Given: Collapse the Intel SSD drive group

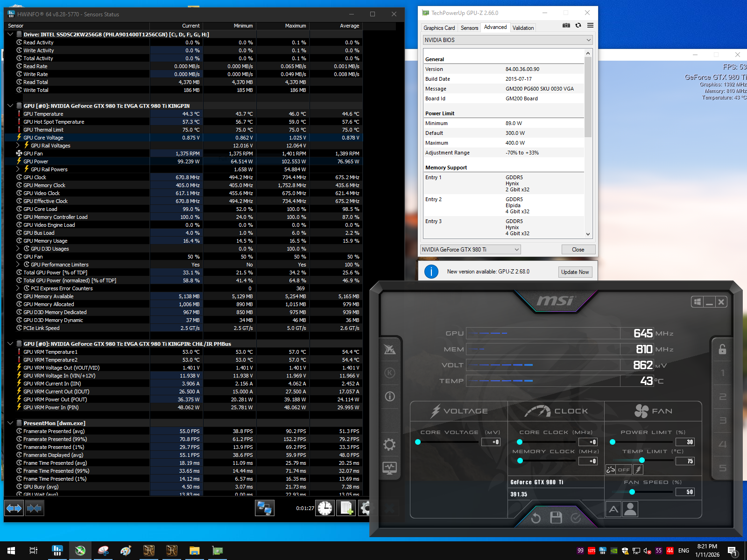Looking at the screenshot, I should click(x=10, y=34).
